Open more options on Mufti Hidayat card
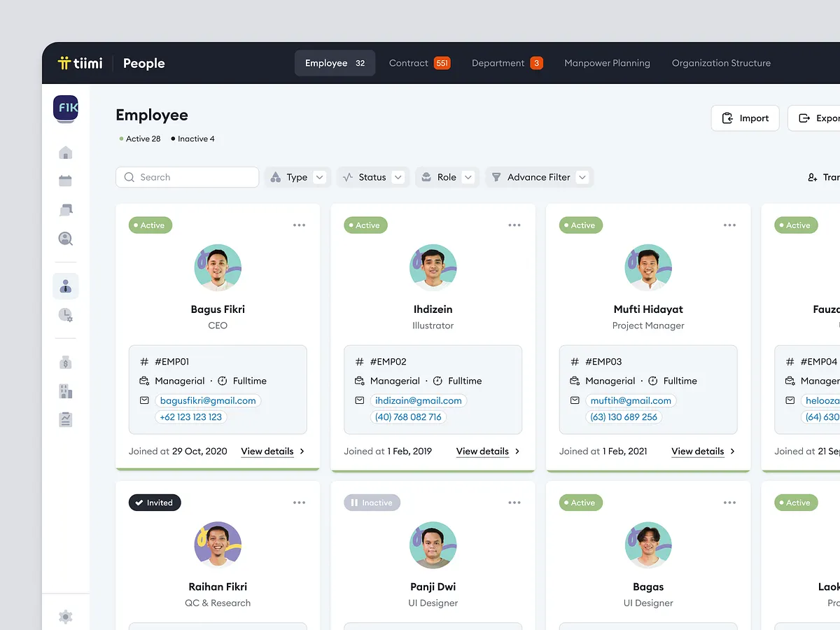Screen dimensions: 840x630 (x=730, y=225)
